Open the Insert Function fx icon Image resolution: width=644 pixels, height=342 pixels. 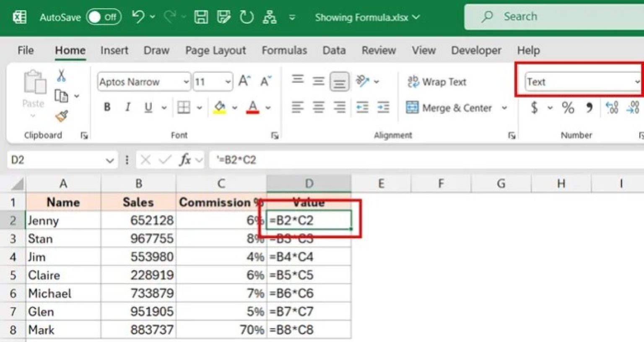coord(185,160)
